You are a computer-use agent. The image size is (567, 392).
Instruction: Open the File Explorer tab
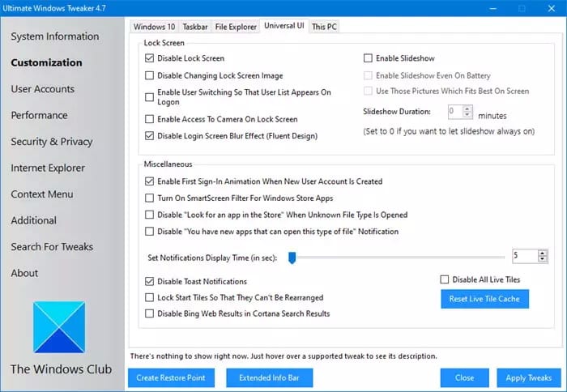237,26
